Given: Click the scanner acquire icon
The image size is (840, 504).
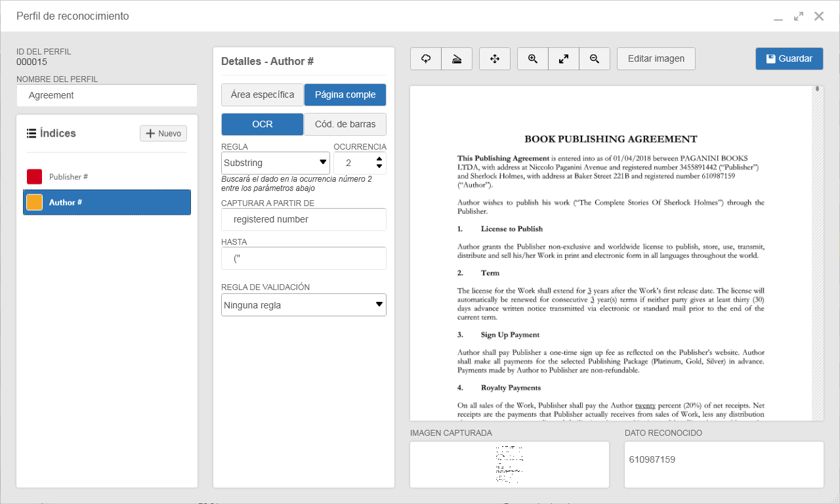Looking at the screenshot, I should pos(457,58).
